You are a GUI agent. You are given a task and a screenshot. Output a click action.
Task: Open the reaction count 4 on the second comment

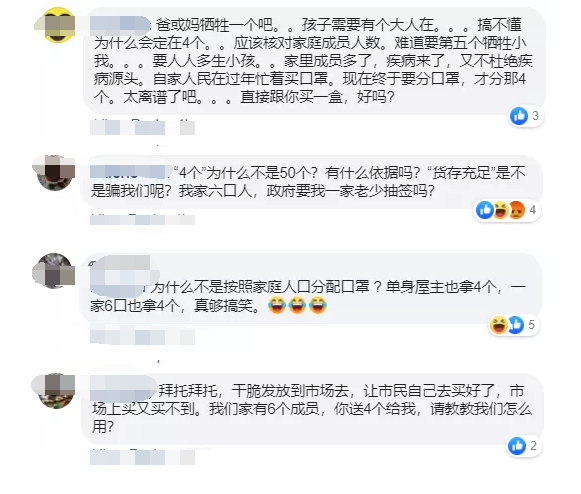pos(533,210)
